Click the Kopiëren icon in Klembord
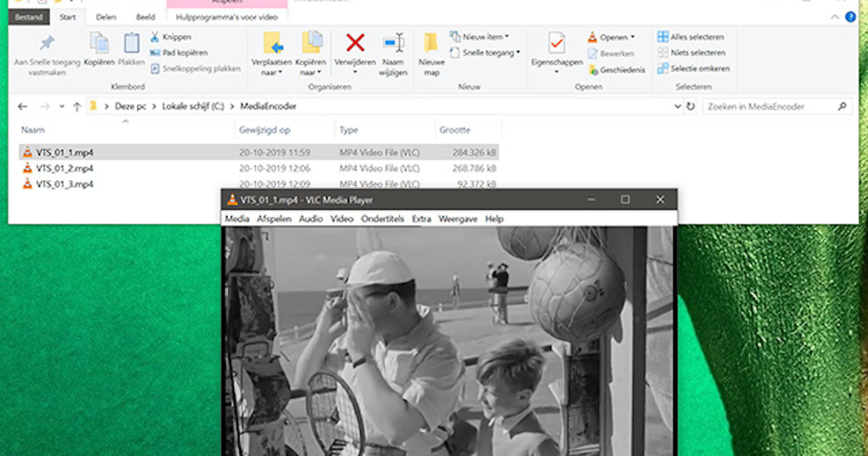The height and width of the screenshot is (456, 868). pos(99,43)
